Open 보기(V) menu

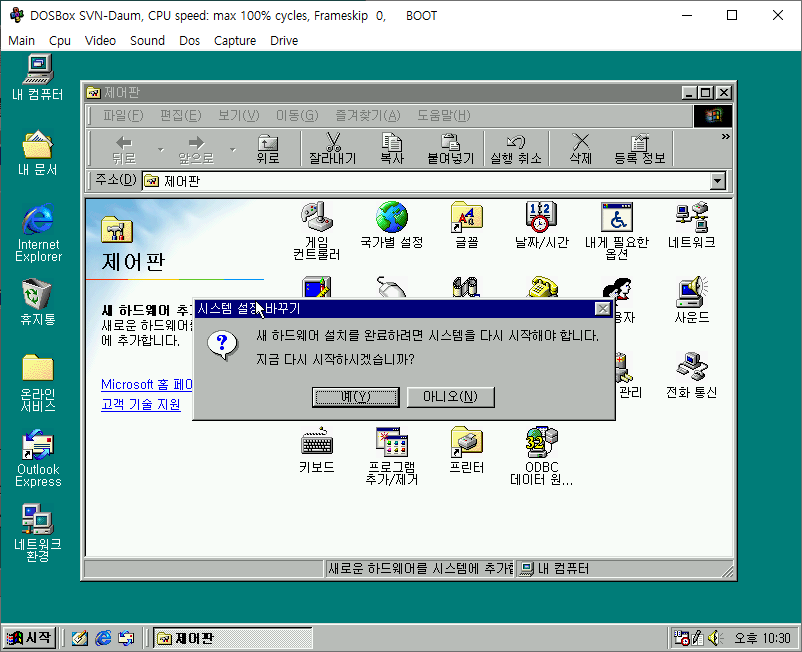[239, 116]
